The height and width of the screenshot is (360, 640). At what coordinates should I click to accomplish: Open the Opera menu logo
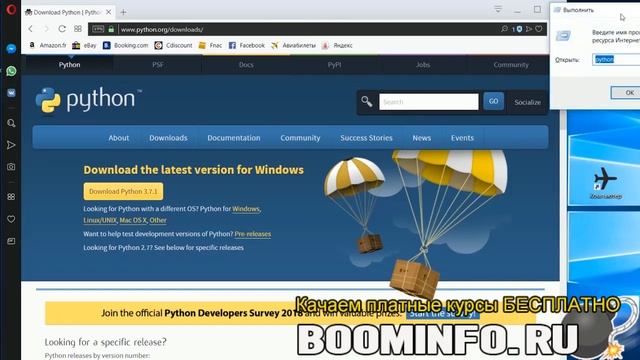tap(11, 9)
